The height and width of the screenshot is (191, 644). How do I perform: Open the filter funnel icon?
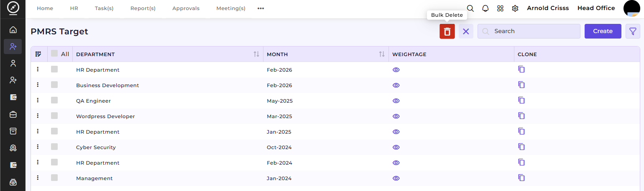(x=633, y=31)
